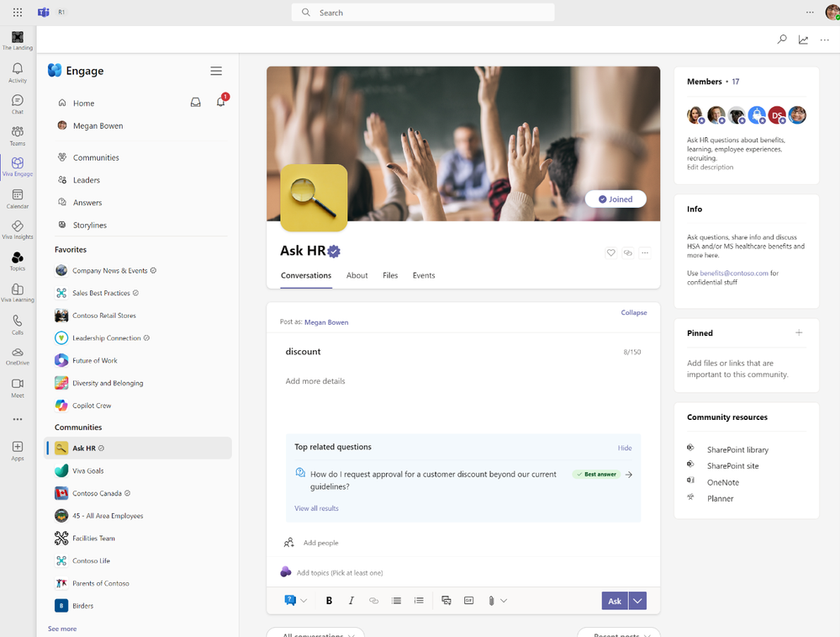Open the Recent posts sort dropdown
This screenshot has height=637, width=840.
619,633
